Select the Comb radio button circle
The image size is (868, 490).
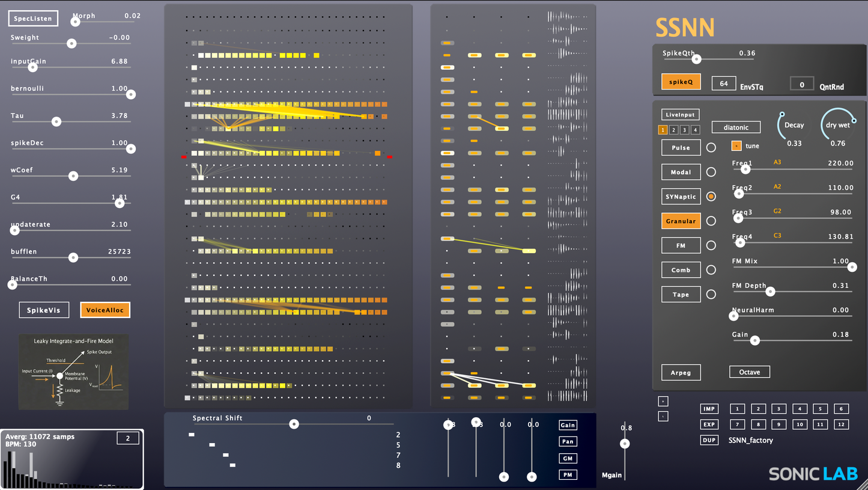[x=711, y=270]
